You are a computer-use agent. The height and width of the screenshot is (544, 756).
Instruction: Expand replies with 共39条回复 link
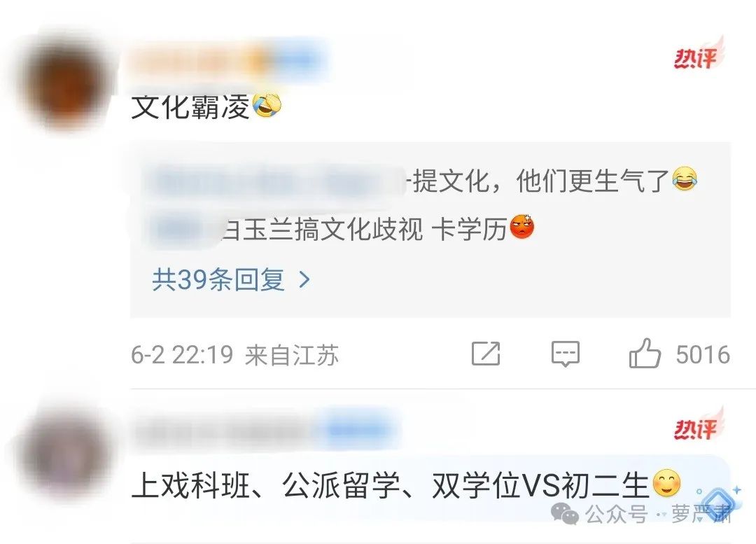(218, 279)
